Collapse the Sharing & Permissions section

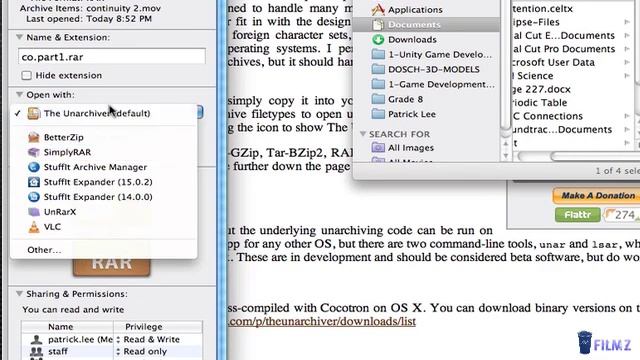pos(19,293)
